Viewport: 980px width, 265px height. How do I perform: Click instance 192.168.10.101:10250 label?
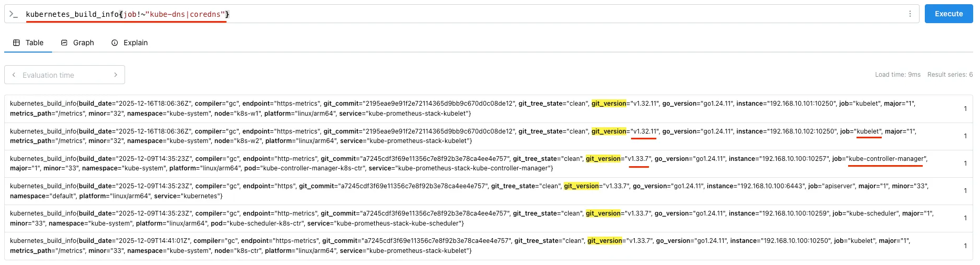tap(786, 104)
